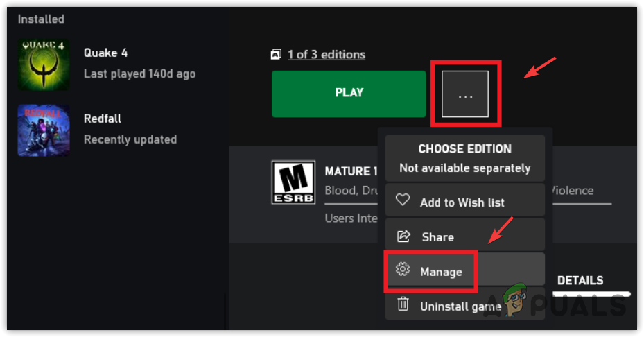Open the three-dots more options button

(465, 94)
